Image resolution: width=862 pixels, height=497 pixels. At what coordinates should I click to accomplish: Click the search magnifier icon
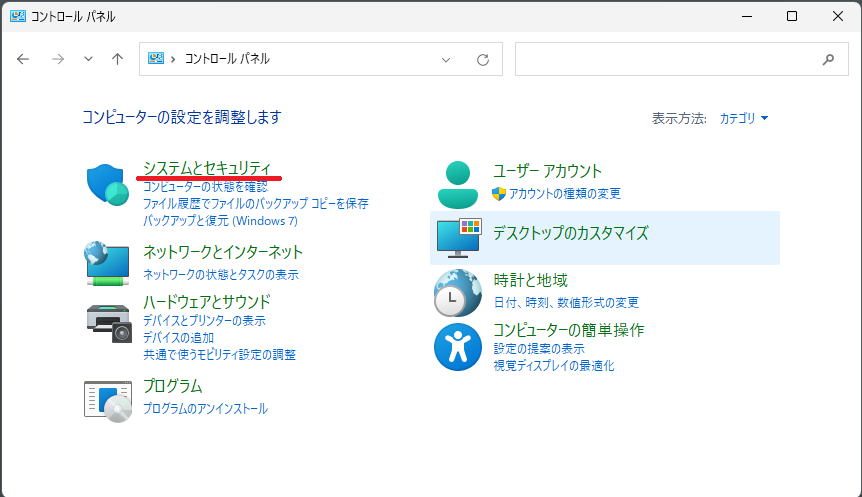828,59
